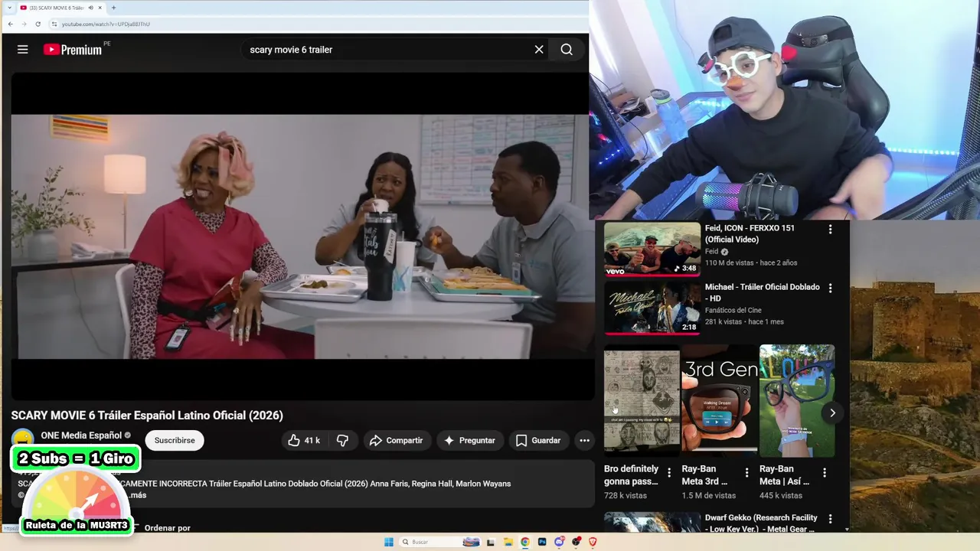Open the YouTube hamburger guide menu
Screen dimensions: 980x551
23,50
